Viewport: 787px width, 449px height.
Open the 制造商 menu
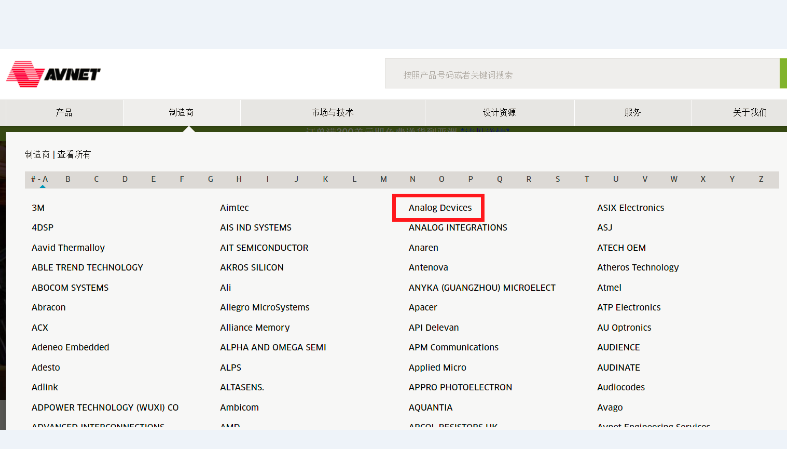pos(181,112)
